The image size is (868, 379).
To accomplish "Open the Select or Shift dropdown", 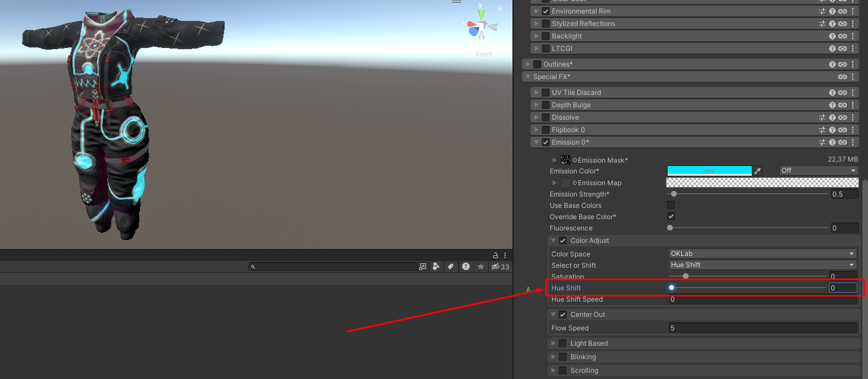I will pos(762,265).
